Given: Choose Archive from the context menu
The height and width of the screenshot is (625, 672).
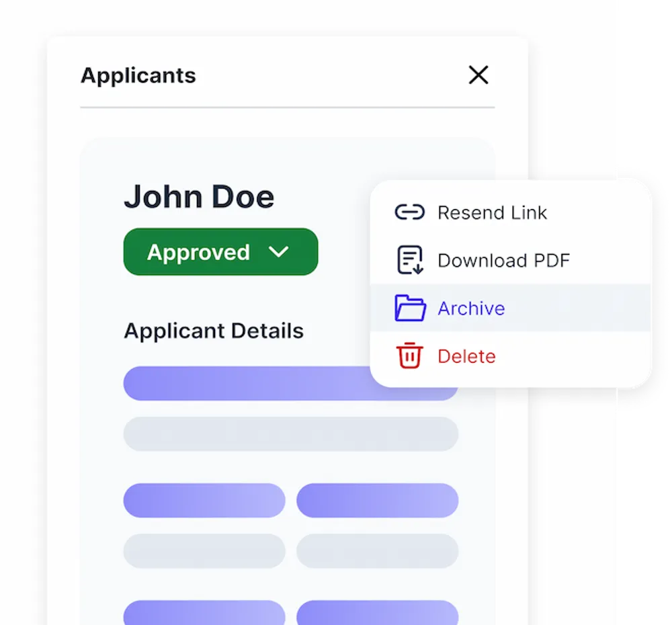Looking at the screenshot, I should click(x=471, y=308).
